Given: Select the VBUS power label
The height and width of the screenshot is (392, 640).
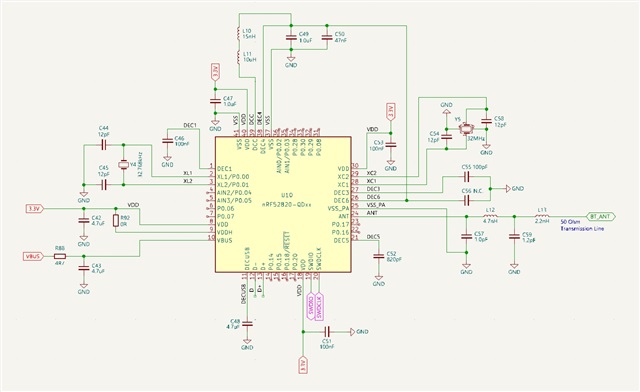Looking at the screenshot, I should 33,256.
